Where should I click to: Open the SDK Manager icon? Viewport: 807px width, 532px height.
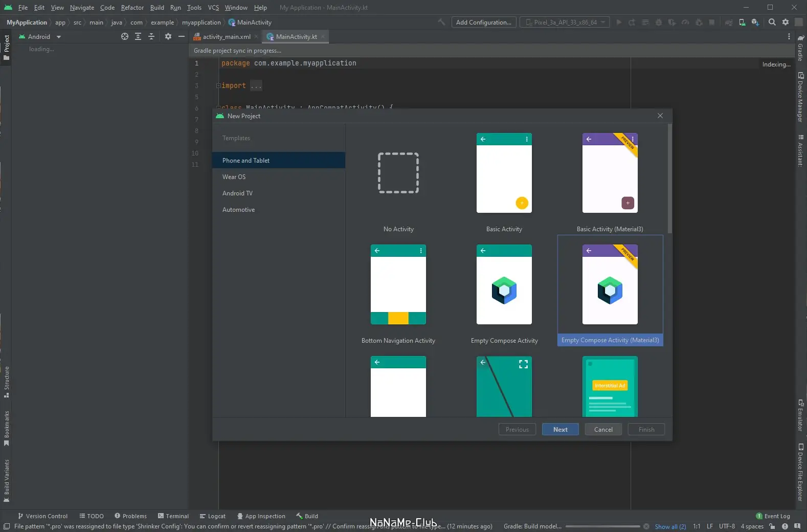click(x=755, y=23)
